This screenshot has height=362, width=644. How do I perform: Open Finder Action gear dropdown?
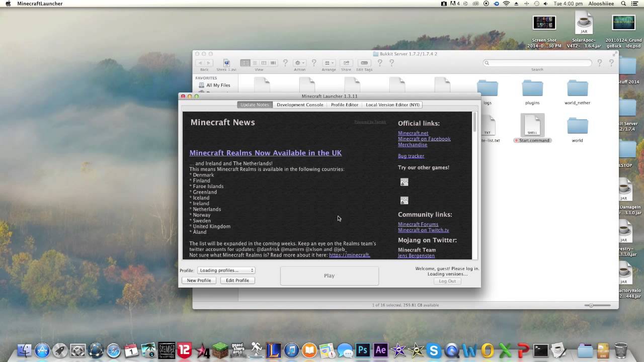pos(299,63)
